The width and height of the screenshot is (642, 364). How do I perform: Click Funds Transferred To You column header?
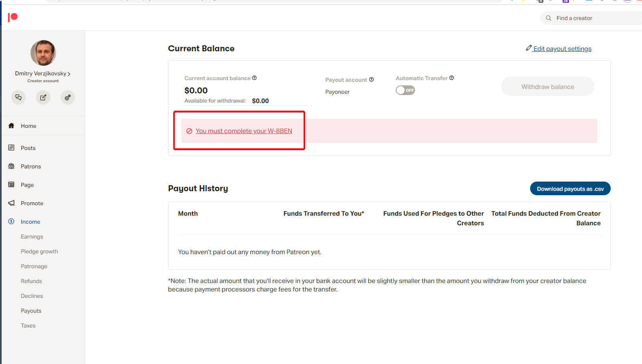tap(324, 214)
